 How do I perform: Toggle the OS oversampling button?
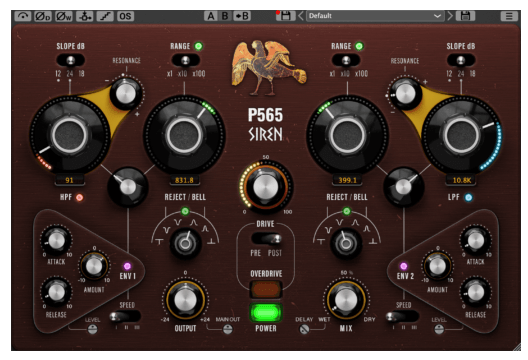point(125,16)
